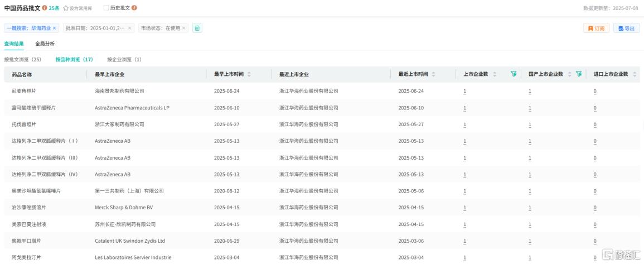Click the 药品名称 column header
Screen dimensions: 644x264
[22, 74]
